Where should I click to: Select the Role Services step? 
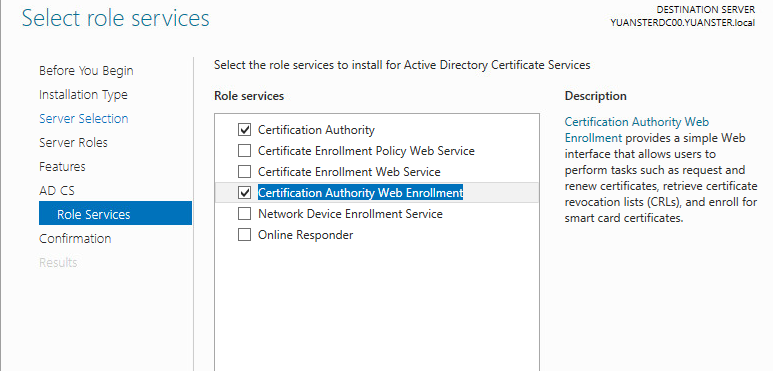coord(115,213)
